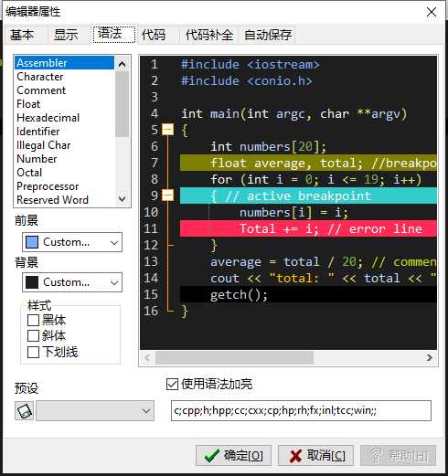Select Octal in the syntax list
Image resolution: width=448 pixels, height=476 pixels.
pos(64,173)
